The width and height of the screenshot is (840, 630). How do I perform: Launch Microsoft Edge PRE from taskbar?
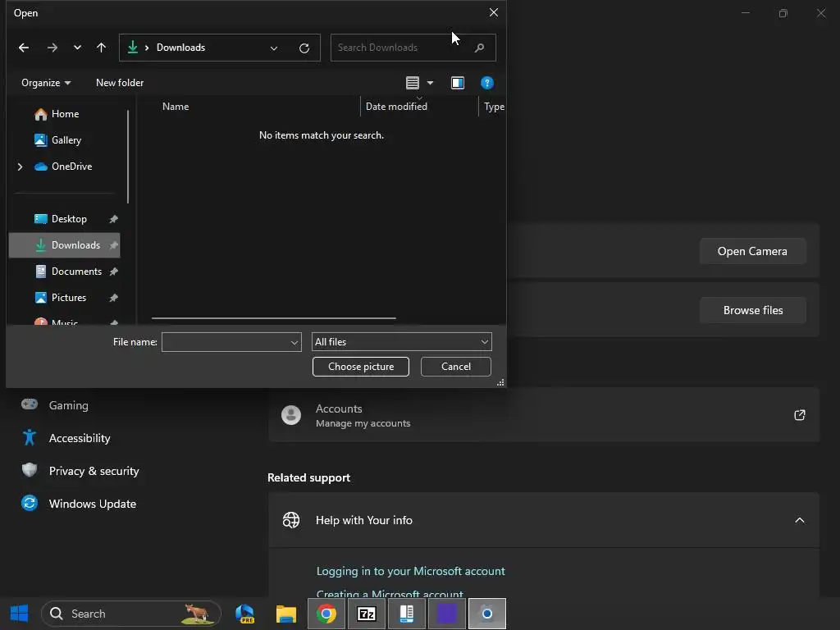tap(245, 614)
